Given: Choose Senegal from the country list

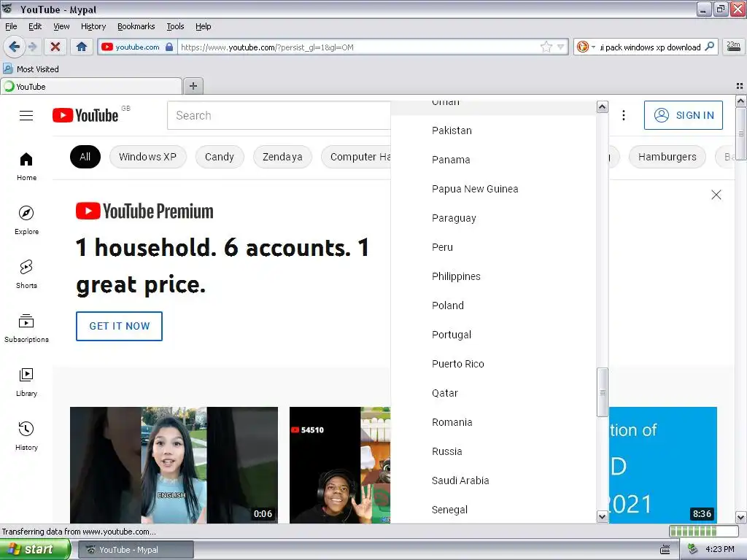Looking at the screenshot, I should [493, 510].
